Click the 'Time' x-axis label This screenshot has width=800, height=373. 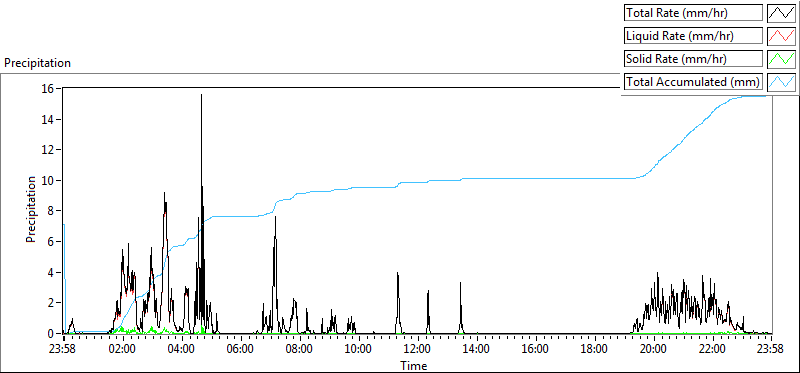pos(414,365)
